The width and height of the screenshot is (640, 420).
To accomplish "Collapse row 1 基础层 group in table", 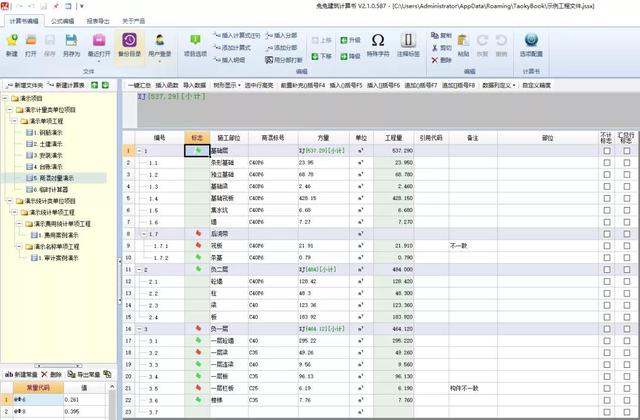I will point(139,151).
